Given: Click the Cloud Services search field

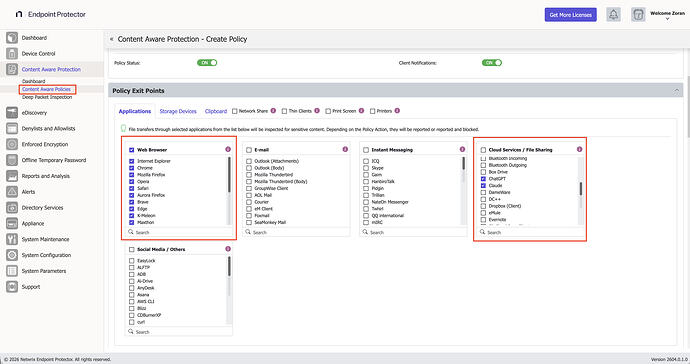Looking at the screenshot, I should [530, 232].
